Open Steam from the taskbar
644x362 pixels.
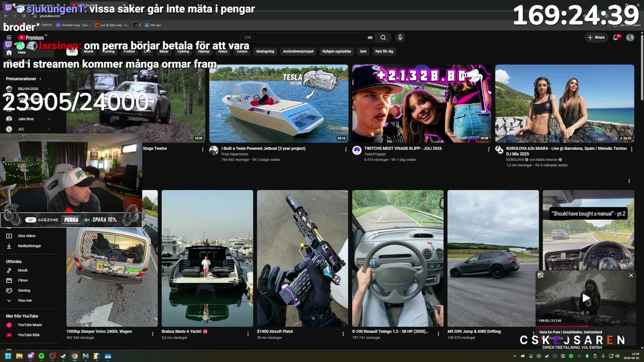[63, 356]
